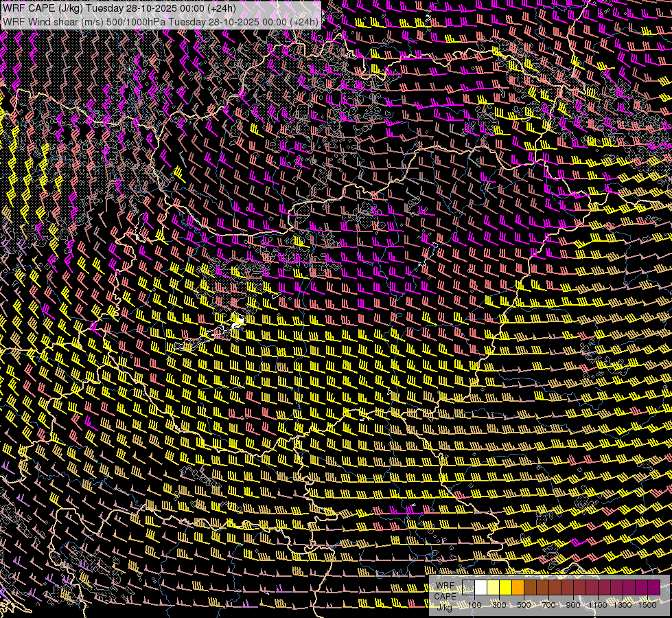
Task: Click the 100 label on the CAPE scale
Action: coord(475,605)
